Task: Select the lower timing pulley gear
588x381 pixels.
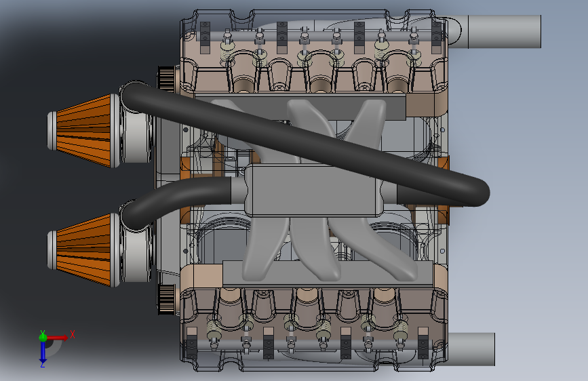Action: tap(166, 299)
